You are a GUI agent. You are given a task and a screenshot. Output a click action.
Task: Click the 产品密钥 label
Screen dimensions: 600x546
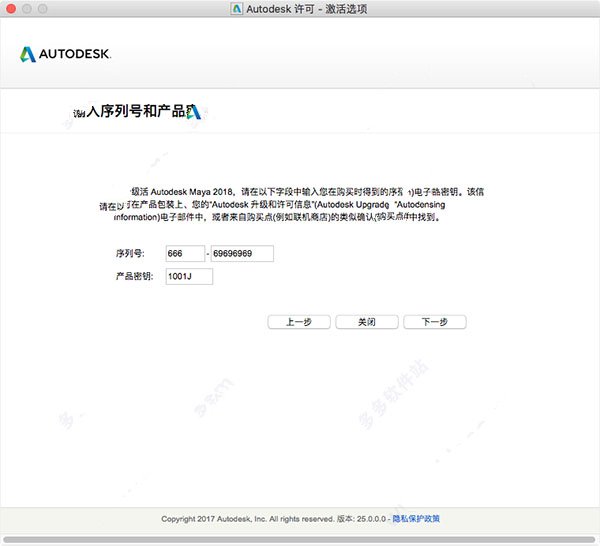coord(134,276)
